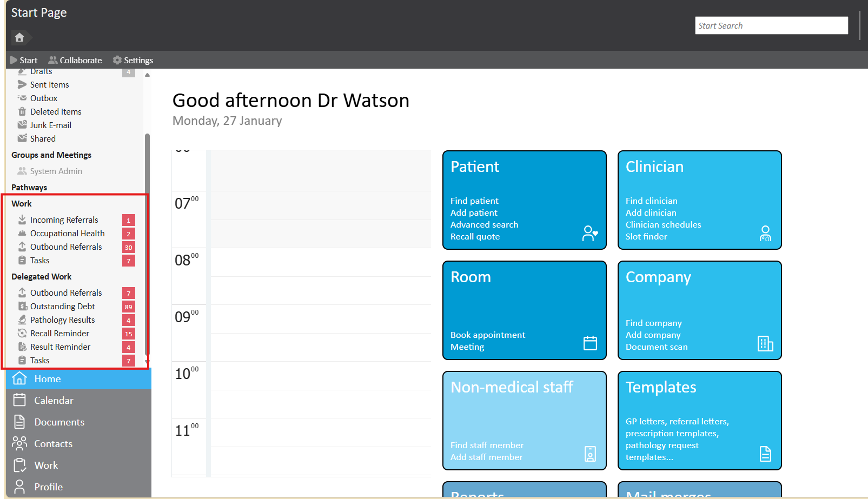Click the Templates tile document icon

pyautogui.click(x=765, y=454)
